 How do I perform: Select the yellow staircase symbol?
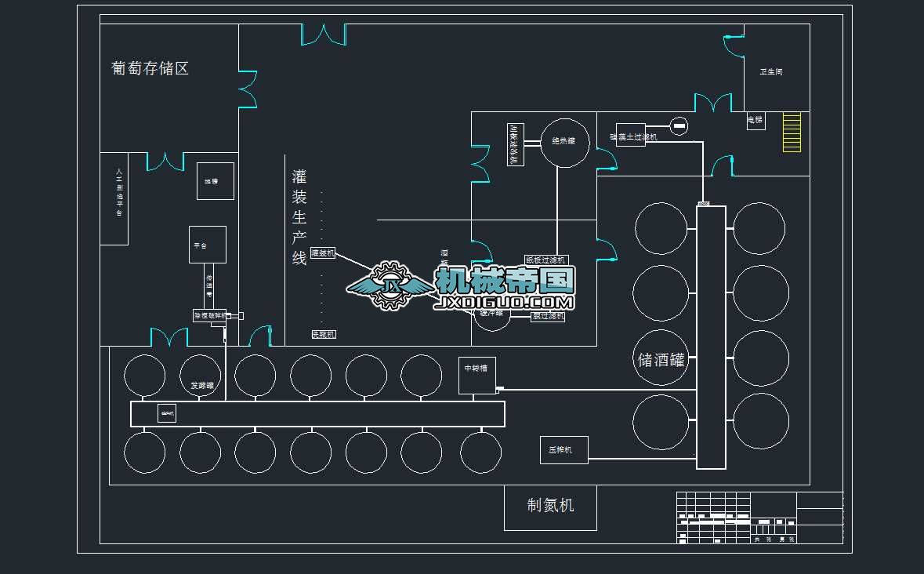(x=792, y=133)
